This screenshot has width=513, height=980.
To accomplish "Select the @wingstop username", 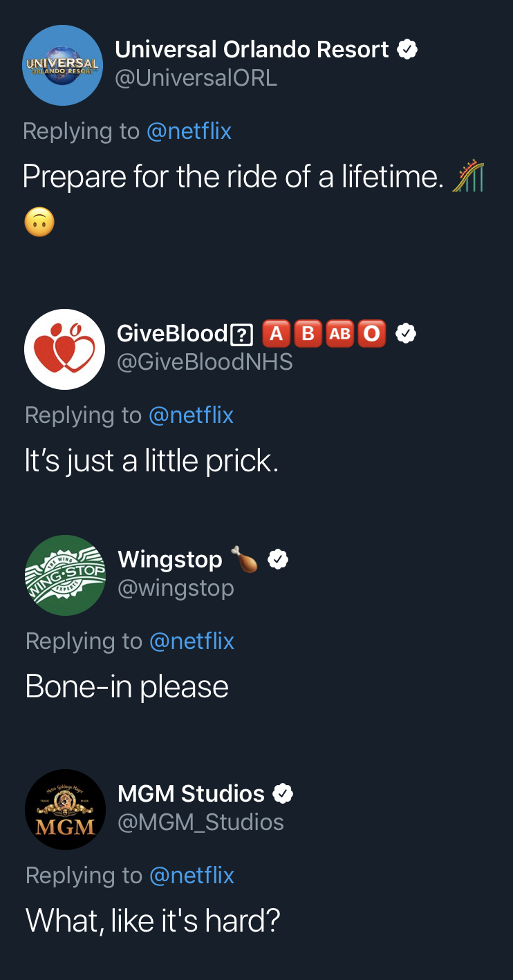I will (x=176, y=588).
